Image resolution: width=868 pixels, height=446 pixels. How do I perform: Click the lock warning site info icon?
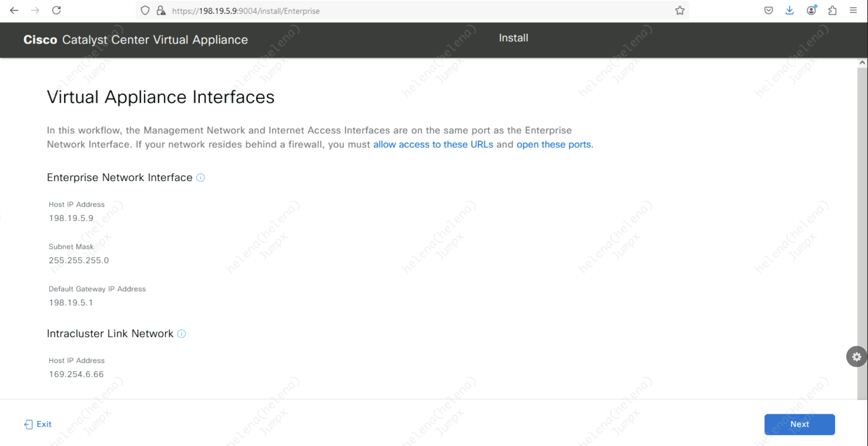tap(161, 11)
